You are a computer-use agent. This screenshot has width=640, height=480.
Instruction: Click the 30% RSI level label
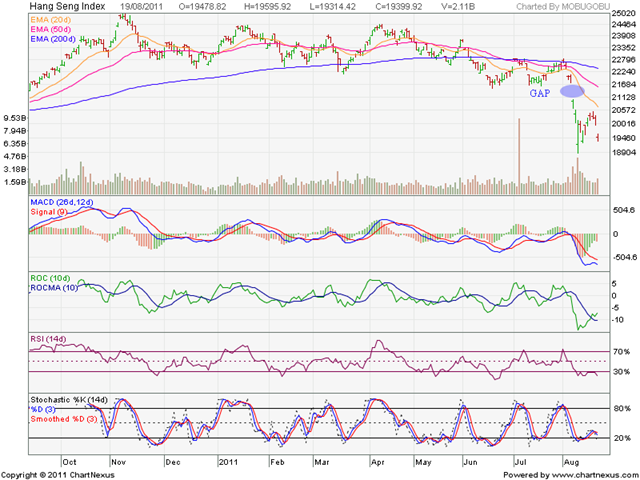[622, 372]
